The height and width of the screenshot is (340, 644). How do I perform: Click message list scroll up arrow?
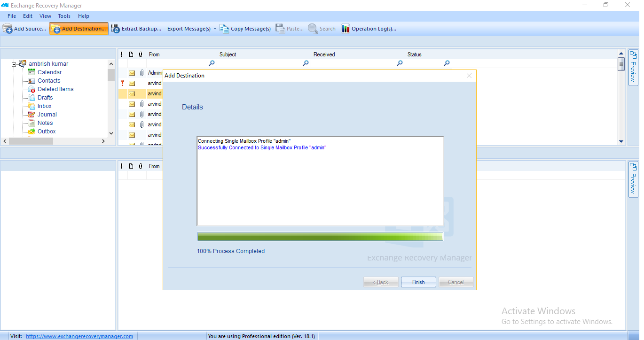[621, 54]
